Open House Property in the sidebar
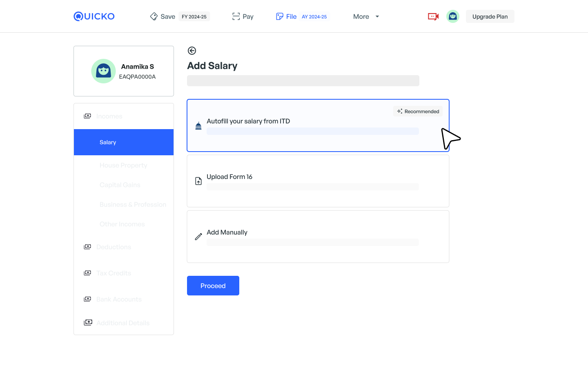Image resolution: width=588 pixels, height=389 pixels. tap(123, 165)
